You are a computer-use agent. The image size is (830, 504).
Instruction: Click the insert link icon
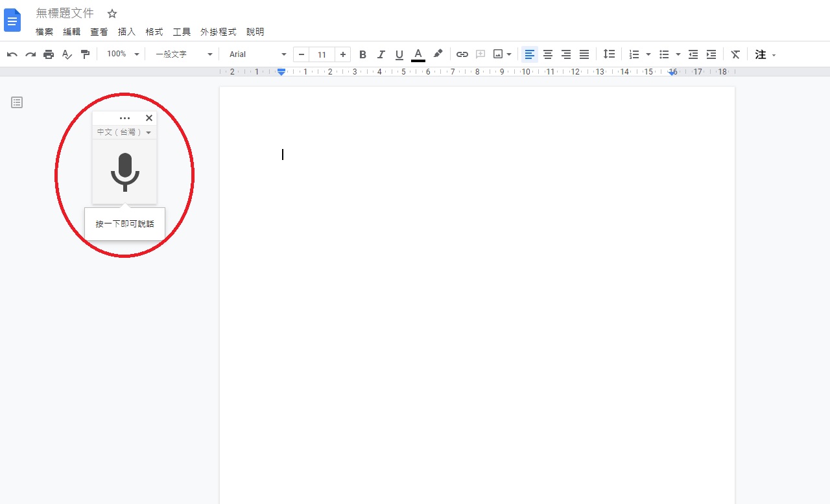click(462, 54)
